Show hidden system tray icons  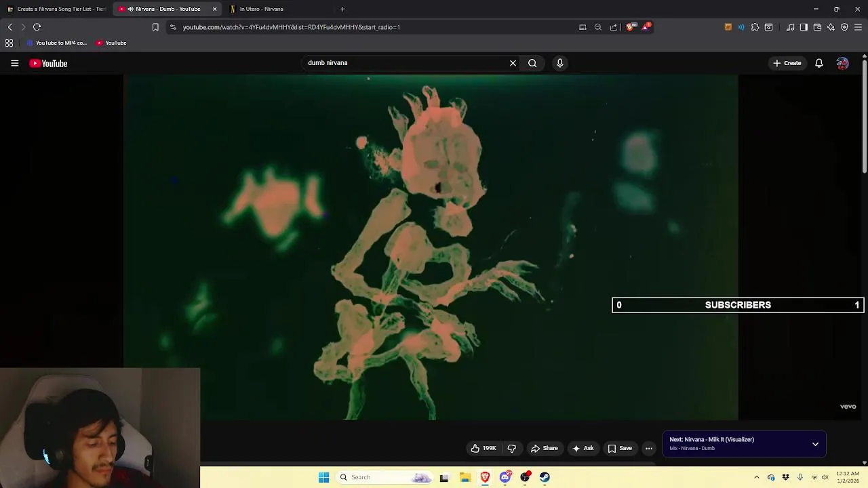757,477
